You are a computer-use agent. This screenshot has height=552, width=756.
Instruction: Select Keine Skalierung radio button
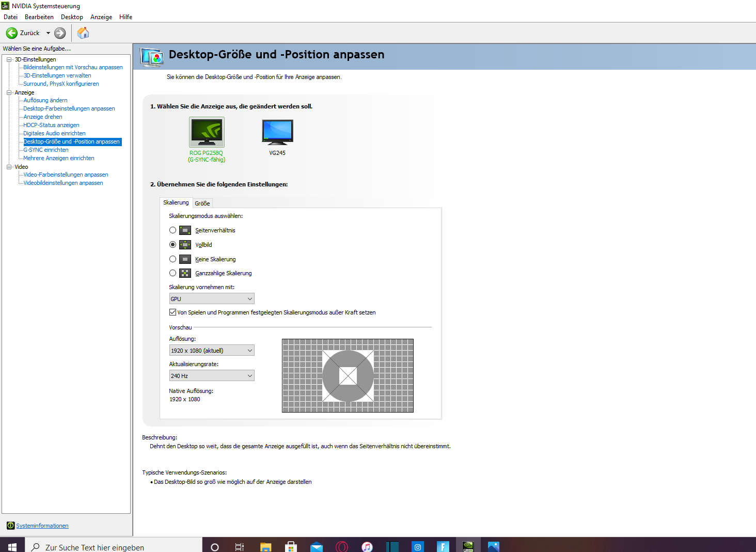[x=173, y=259]
